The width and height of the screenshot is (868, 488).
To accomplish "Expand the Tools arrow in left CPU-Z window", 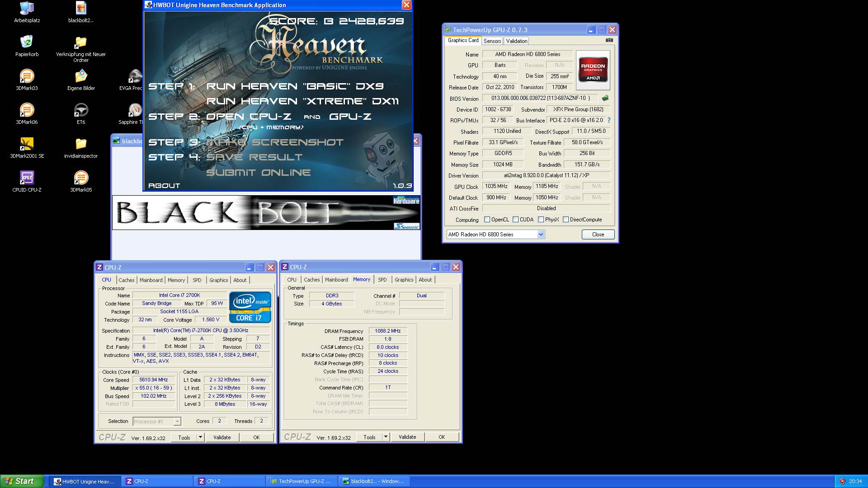I will click(200, 437).
